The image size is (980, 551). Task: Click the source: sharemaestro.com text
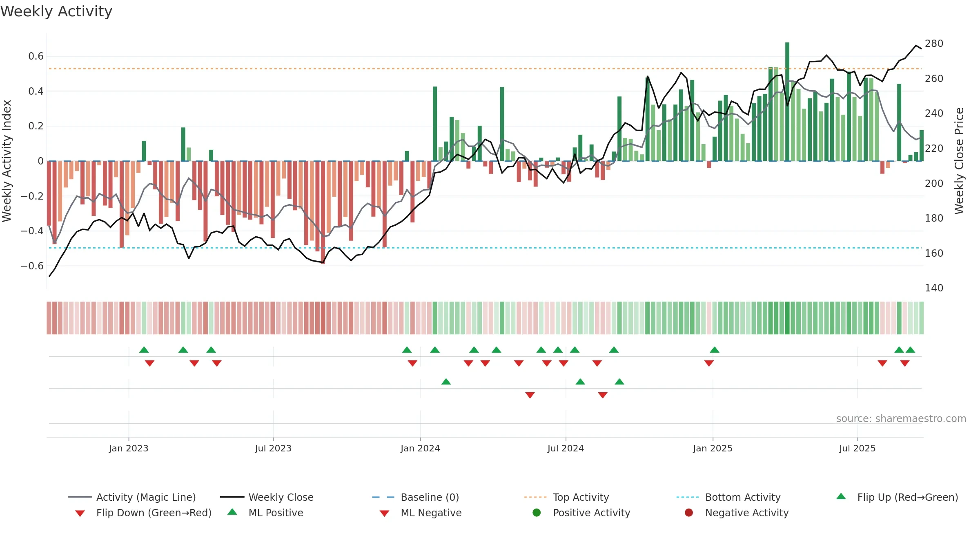pyautogui.click(x=901, y=419)
